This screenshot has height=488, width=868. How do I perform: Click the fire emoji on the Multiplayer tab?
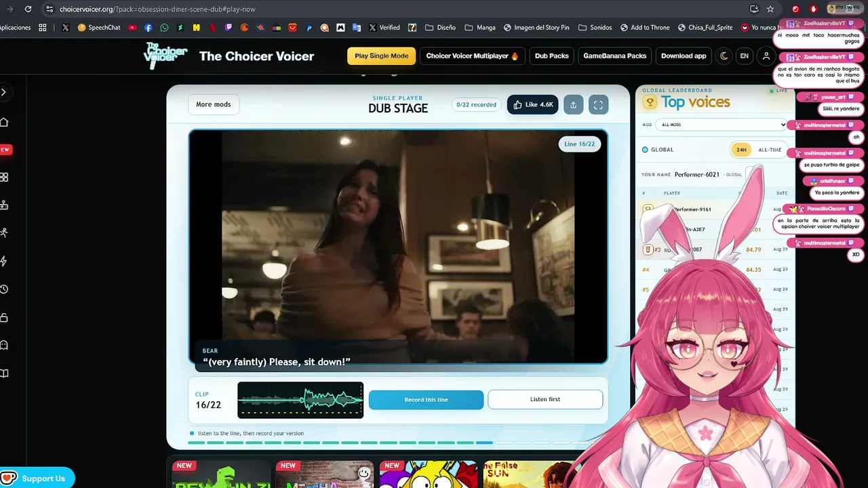(515, 56)
